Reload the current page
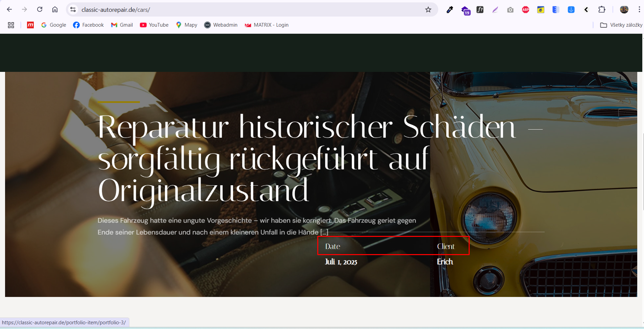Viewport: 644px width, 329px height. 40,9
